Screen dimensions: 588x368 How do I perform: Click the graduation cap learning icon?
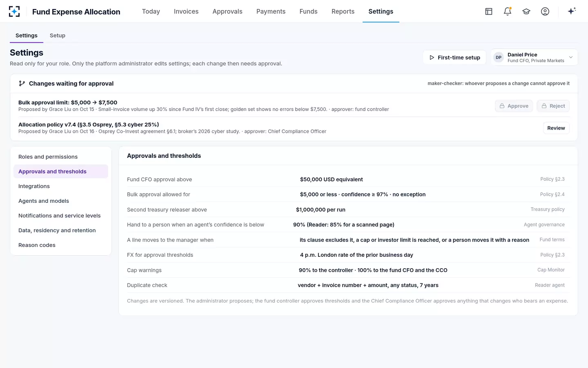(x=526, y=11)
